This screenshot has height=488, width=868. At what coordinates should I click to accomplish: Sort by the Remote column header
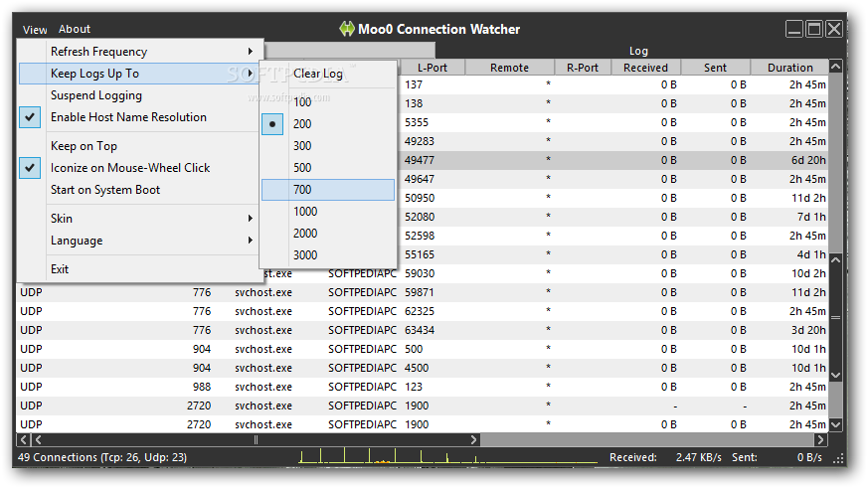(x=509, y=68)
